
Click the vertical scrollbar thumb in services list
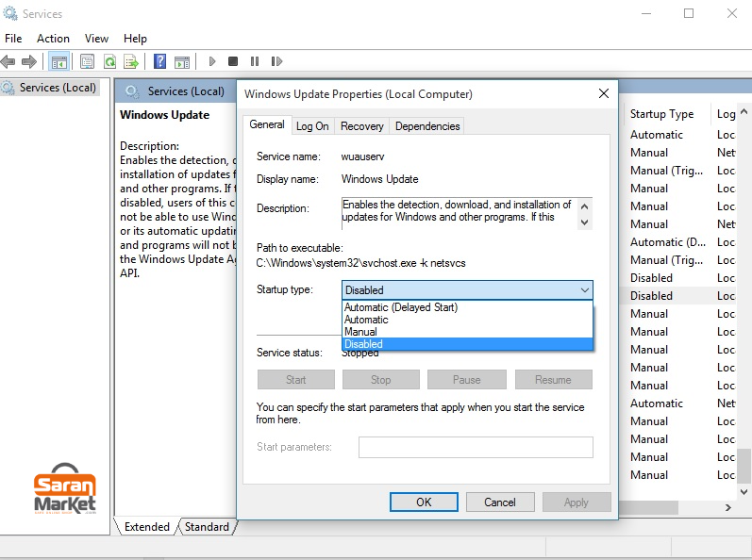(x=744, y=466)
